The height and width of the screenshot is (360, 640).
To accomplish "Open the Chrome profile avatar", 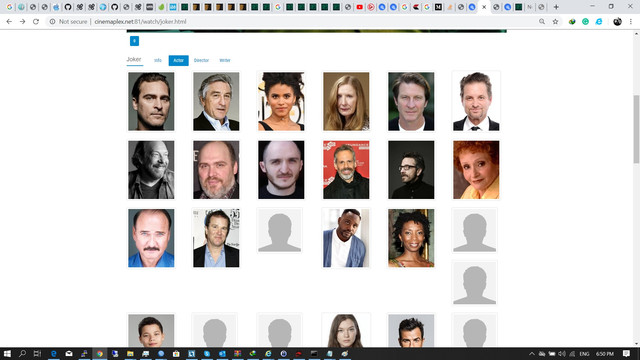I will 617,22.
